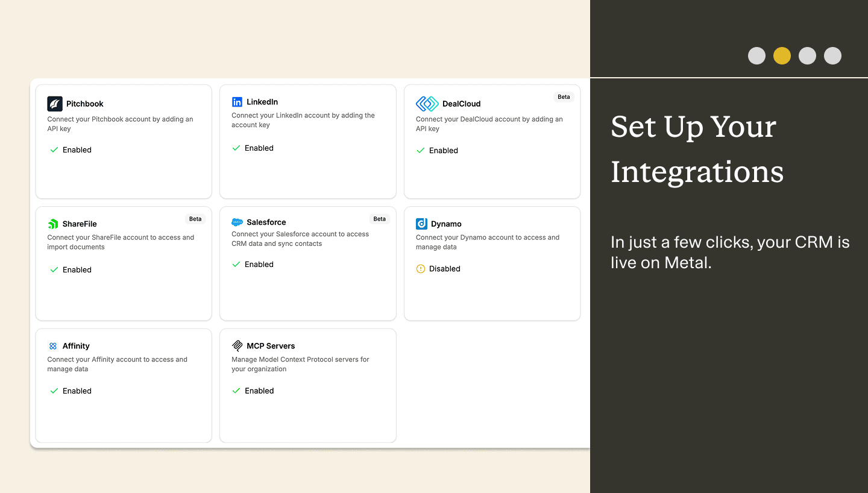
Task: Click Salesforce CRM data sync description
Action: coord(300,239)
